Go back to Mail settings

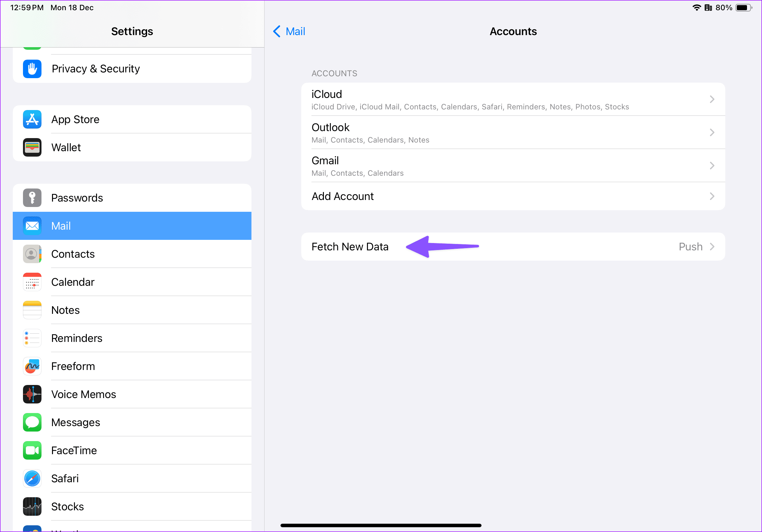tap(288, 31)
